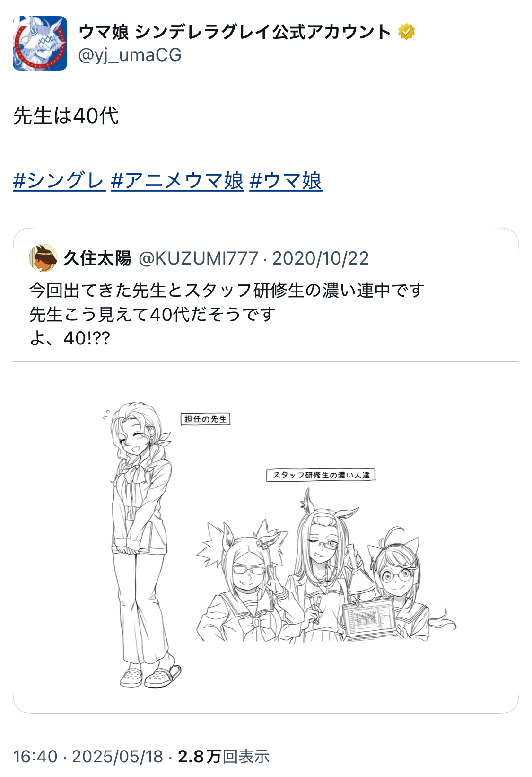
Task: Click the @yj_umaCG handle
Action: coord(130,55)
